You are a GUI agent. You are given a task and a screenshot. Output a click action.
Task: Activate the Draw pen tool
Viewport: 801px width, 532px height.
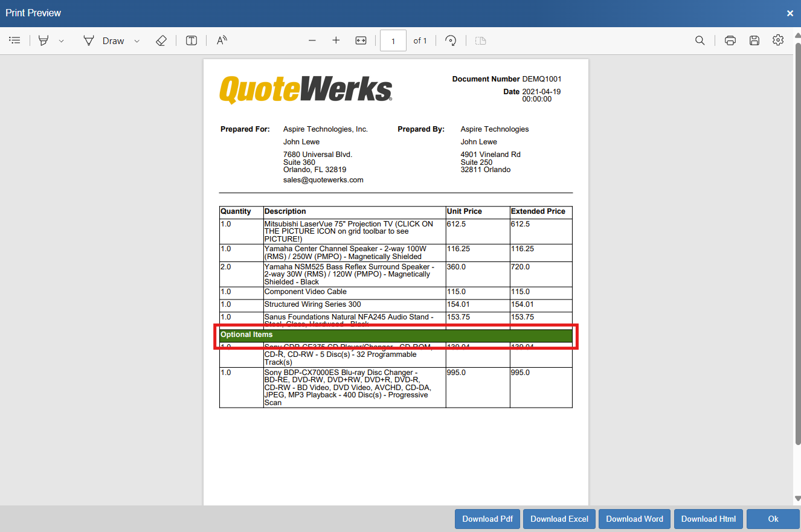105,40
